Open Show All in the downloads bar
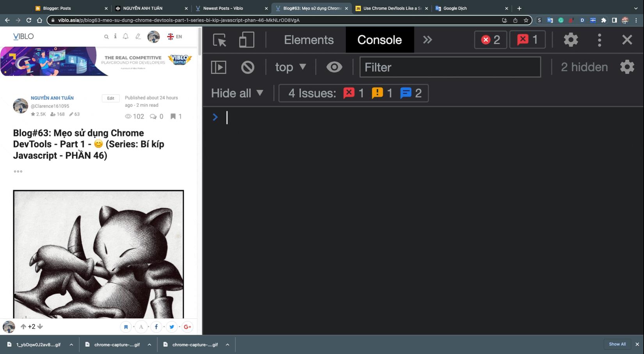This screenshot has width=644, height=354. pos(617,344)
